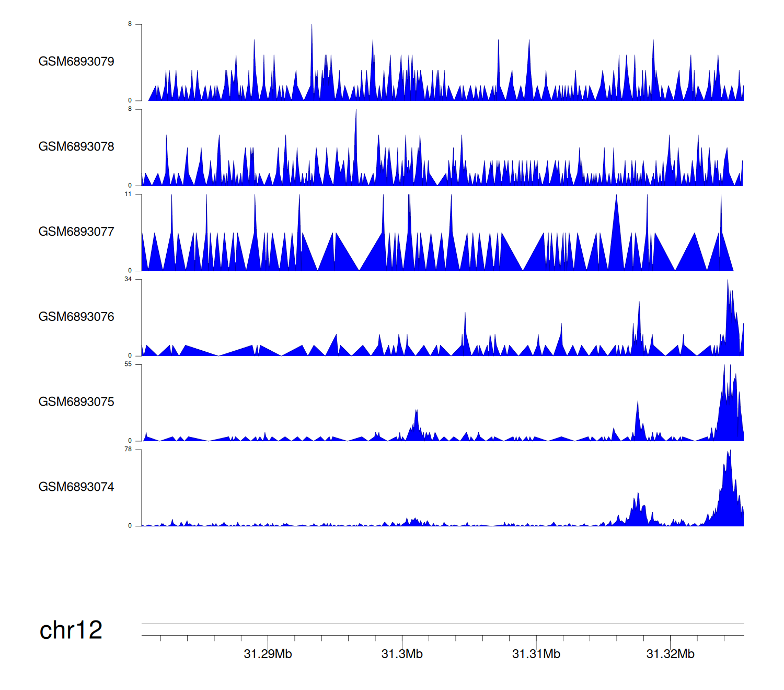Click the GSM6893075 track label

coord(76,402)
